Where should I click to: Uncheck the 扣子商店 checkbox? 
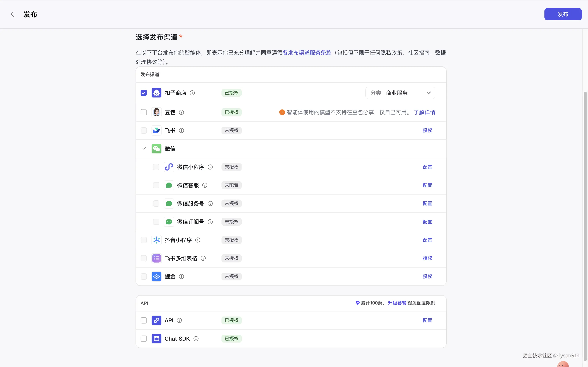[144, 93]
